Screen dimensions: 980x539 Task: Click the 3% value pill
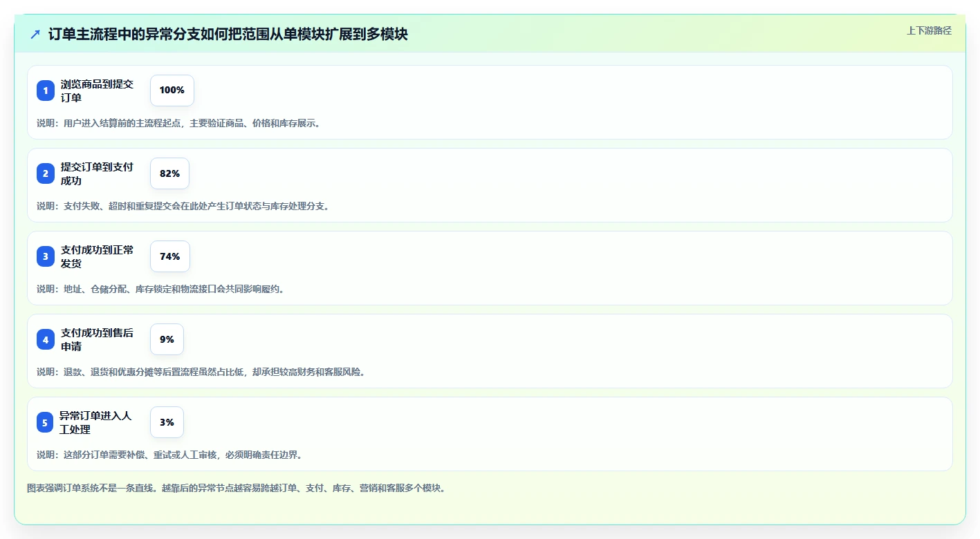click(x=167, y=422)
